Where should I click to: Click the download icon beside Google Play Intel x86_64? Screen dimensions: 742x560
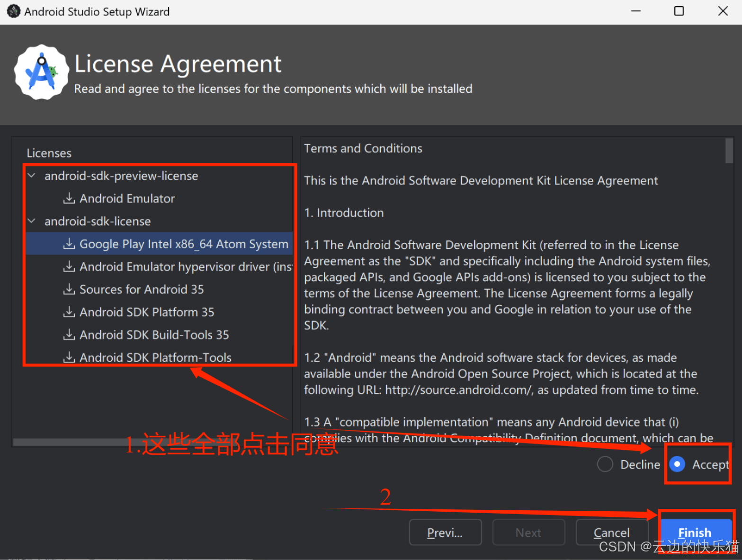[x=69, y=243]
